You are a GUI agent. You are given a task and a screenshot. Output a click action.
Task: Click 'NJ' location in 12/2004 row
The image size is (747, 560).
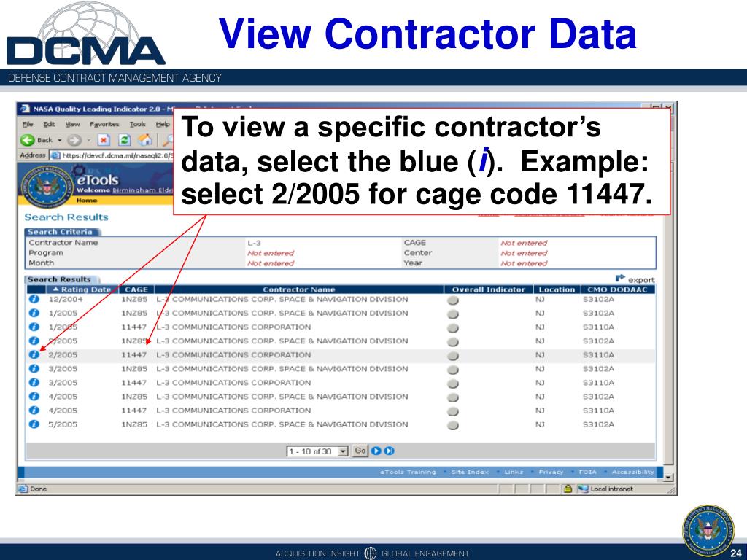point(540,299)
